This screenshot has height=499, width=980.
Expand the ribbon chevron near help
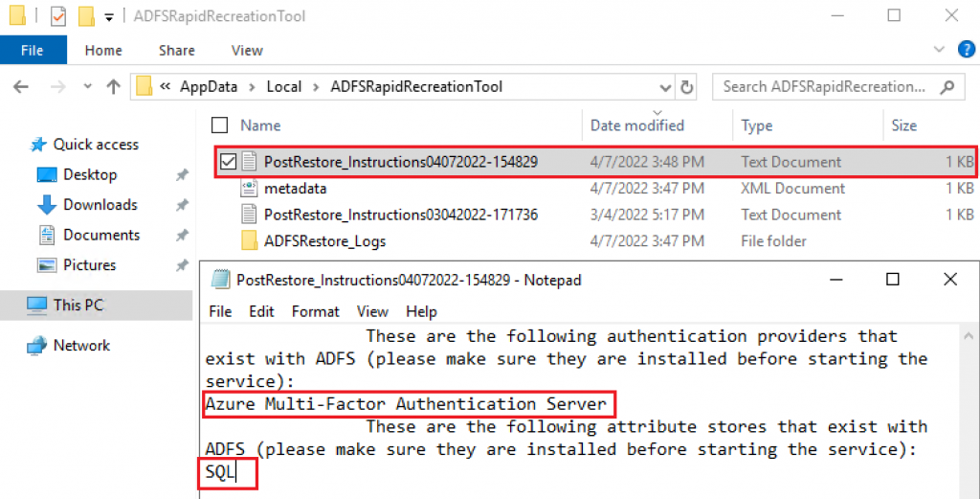[939, 50]
